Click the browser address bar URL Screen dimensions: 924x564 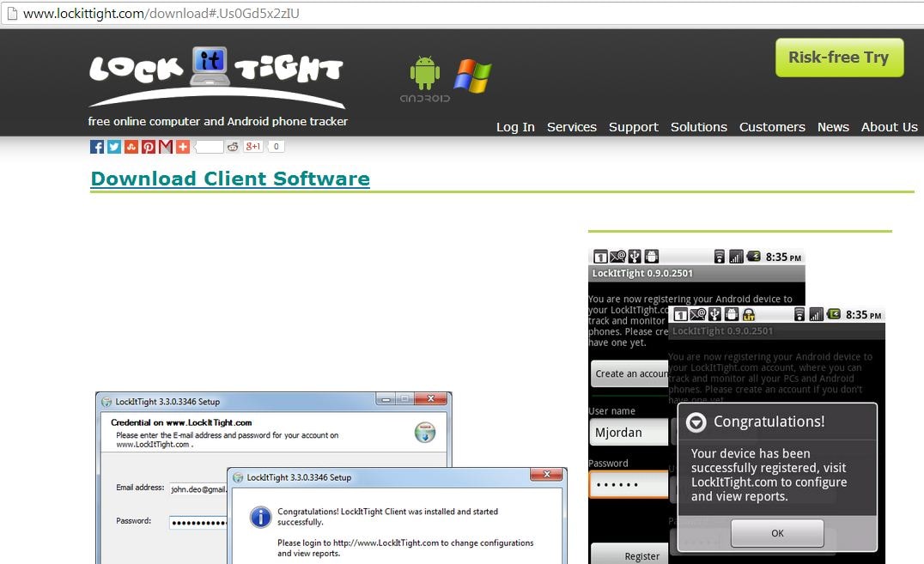tap(161, 14)
